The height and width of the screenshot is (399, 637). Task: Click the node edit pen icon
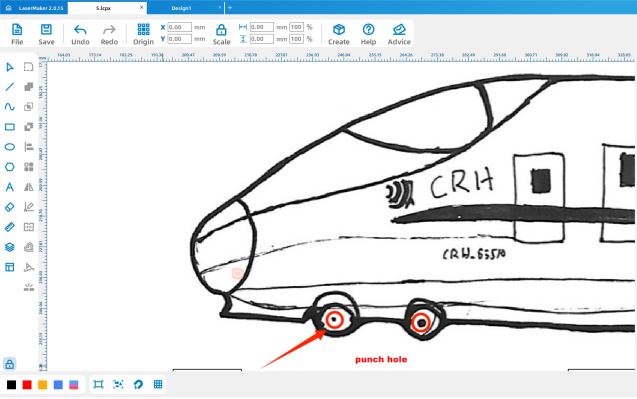click(28, 207)
